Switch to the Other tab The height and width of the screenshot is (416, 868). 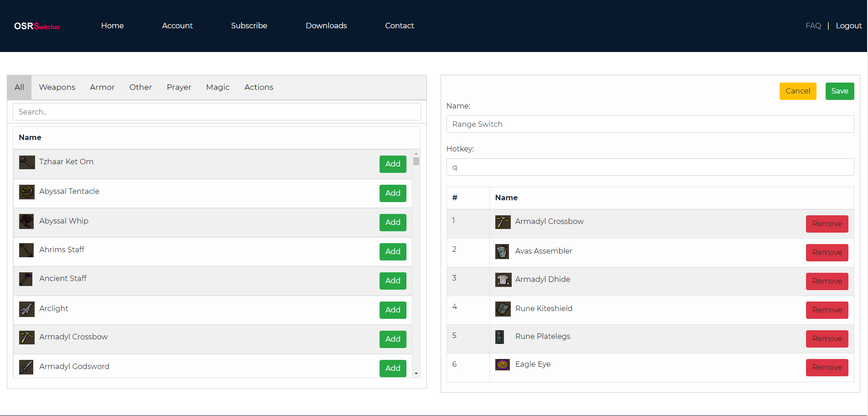click(140, 87)
